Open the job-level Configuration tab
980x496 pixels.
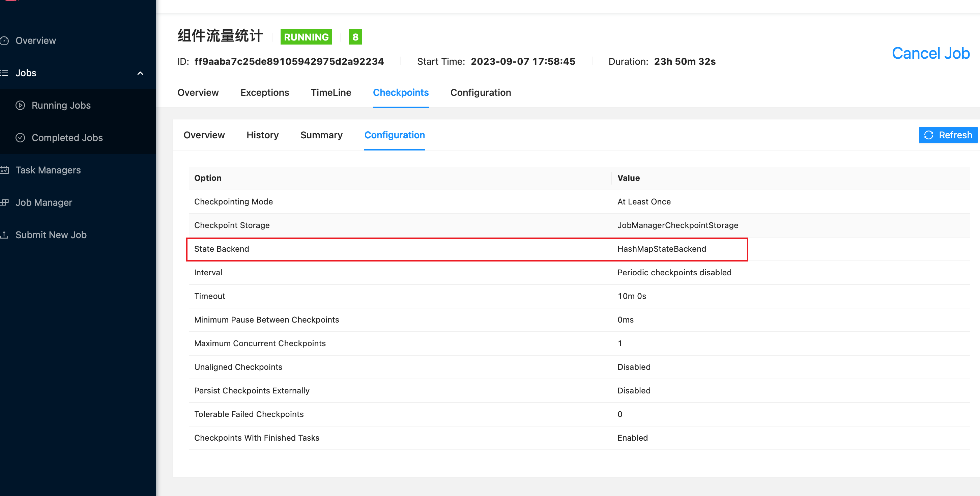pos(481,92)
